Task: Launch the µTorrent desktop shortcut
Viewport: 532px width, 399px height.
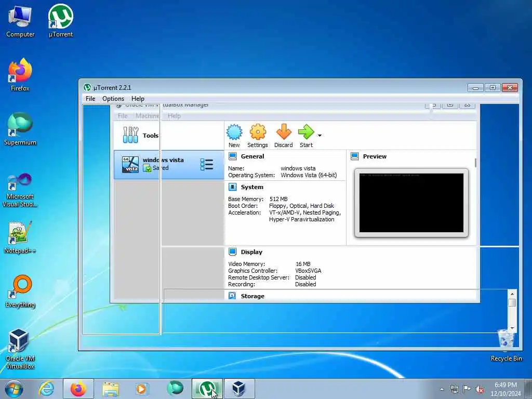Action: point(61,21)
